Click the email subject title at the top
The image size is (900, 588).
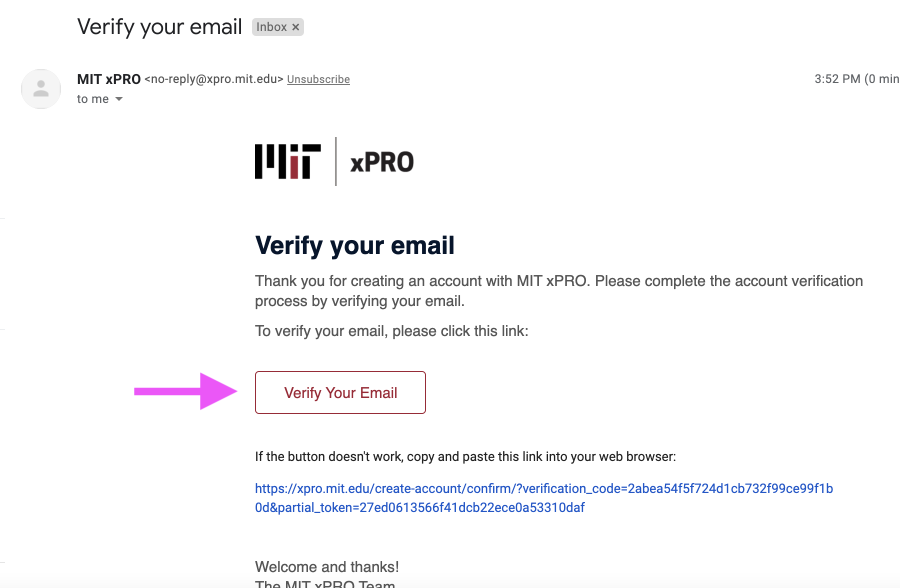(x=159, y=27)
